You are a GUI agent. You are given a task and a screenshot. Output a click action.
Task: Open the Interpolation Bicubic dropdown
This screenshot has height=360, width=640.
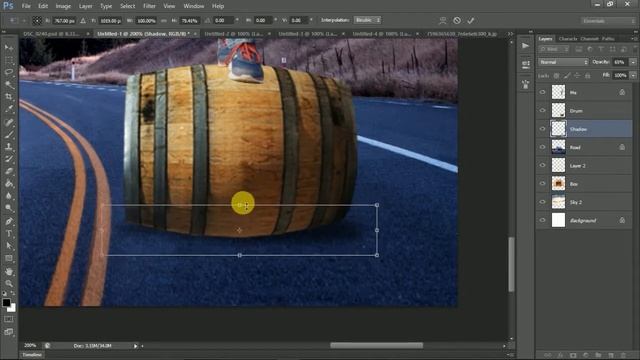click(367, 20)
